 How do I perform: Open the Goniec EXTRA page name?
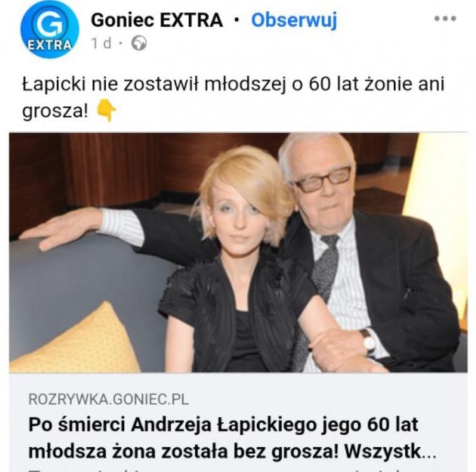coord(157,20)
